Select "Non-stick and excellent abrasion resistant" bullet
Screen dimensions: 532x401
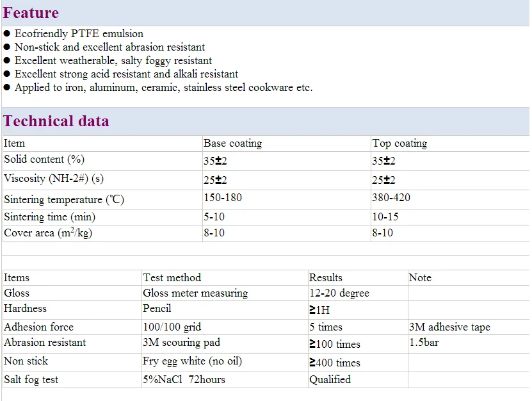point(109,47)
